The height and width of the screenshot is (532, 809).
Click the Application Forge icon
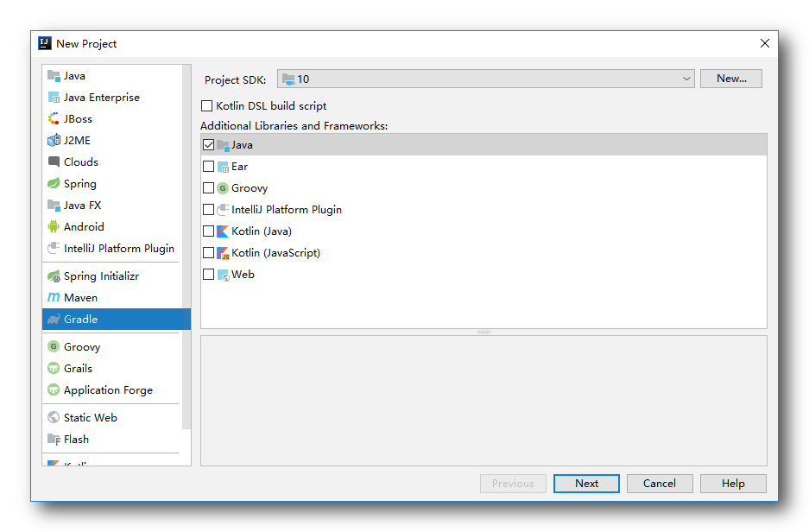[54, 390]
